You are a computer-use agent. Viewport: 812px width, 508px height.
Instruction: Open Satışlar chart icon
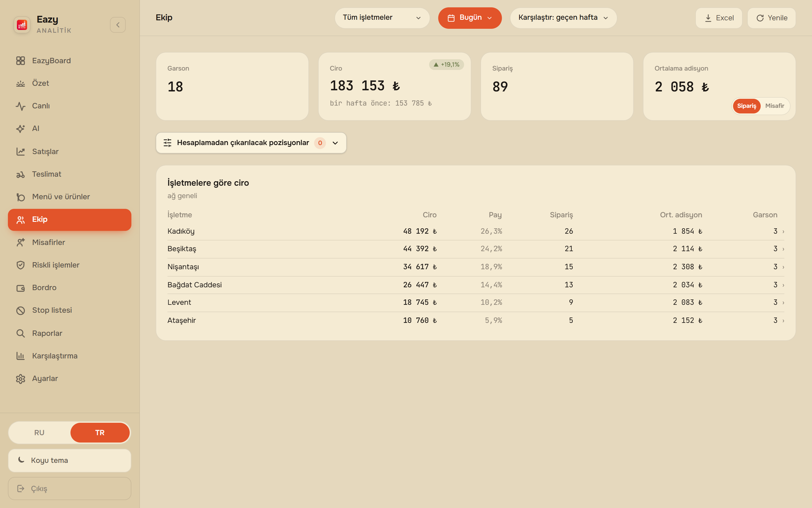[x=21, y=152]
